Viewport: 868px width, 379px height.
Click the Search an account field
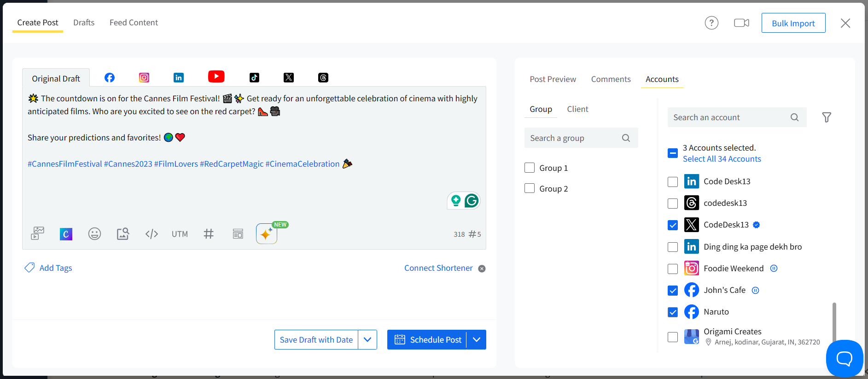pos(730,117)
